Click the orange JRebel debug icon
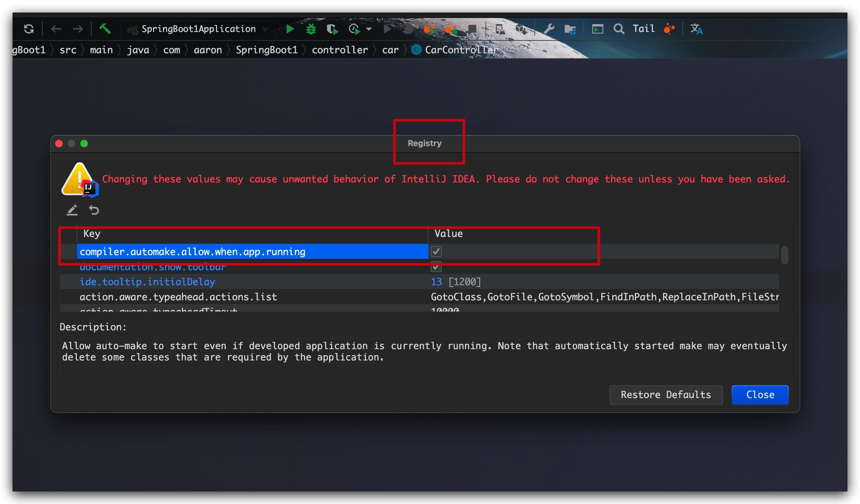 tap(451, 29)
